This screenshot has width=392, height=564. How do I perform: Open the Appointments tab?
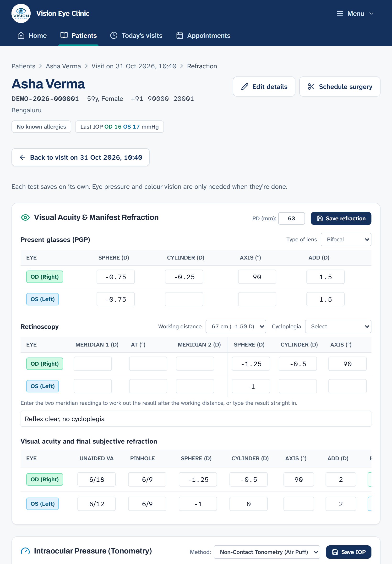click(x=203, y=36)
